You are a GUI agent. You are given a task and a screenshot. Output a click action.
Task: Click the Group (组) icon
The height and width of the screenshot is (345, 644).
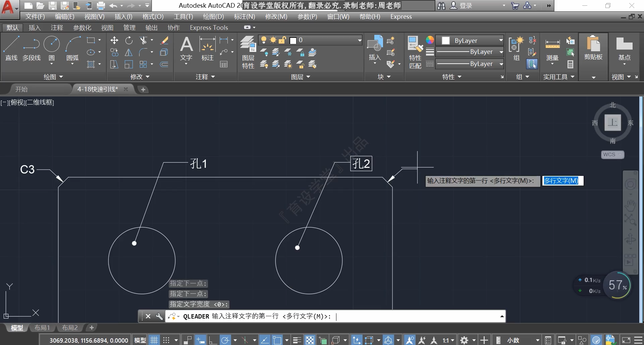pos(516,49)
